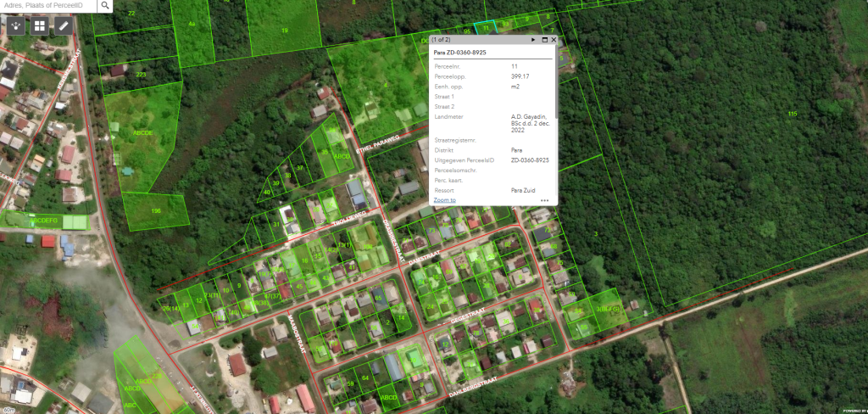Select the parcel labeled ABCDE
The height and width of the screenshot is (414, 868).
pyautogui.click(x=142, y=133)
